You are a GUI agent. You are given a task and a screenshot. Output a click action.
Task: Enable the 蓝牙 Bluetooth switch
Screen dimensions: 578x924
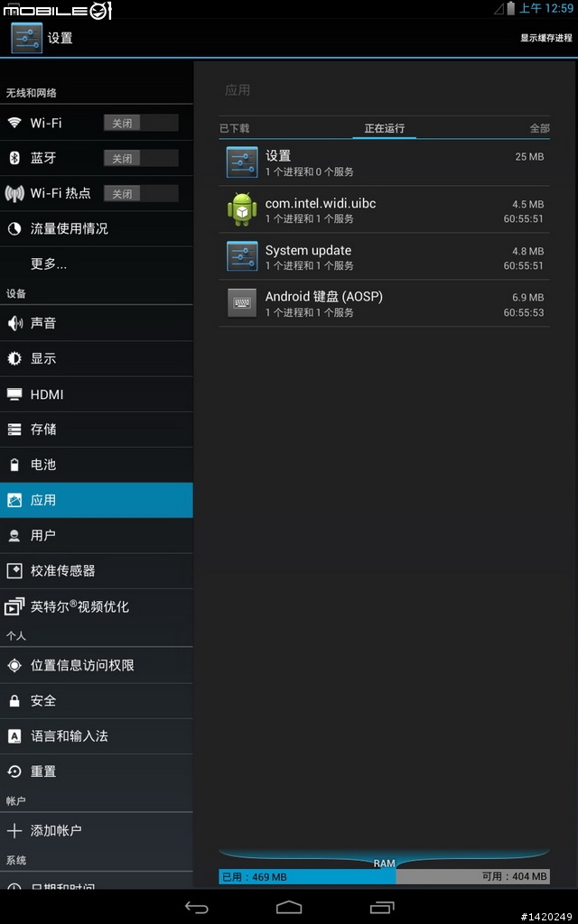(141, 158)
